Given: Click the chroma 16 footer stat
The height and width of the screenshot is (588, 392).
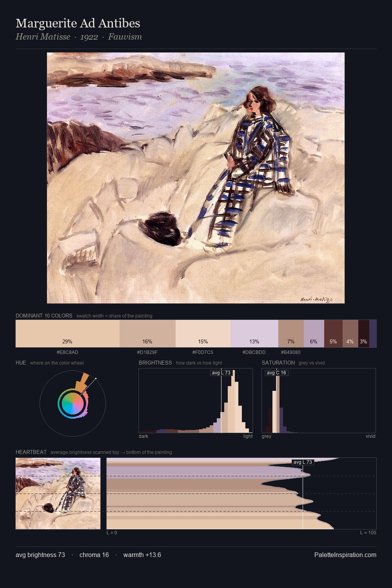Looking at the screenshot, I should pyautogui.click(x=94, y=555).
